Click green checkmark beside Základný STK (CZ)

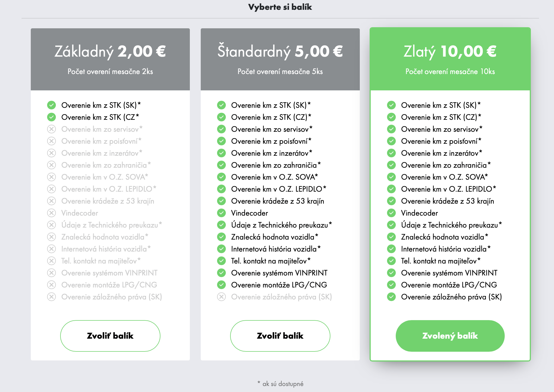point(51,117)
